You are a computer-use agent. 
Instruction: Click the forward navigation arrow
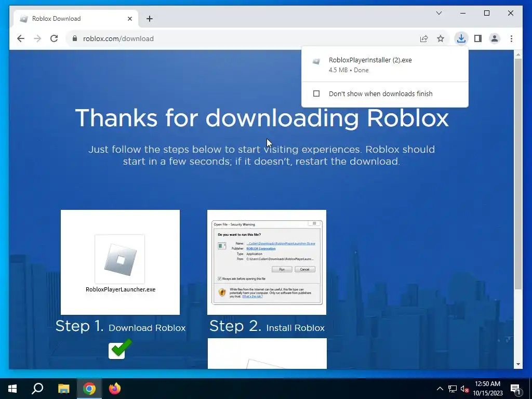(x=37, y=38)
